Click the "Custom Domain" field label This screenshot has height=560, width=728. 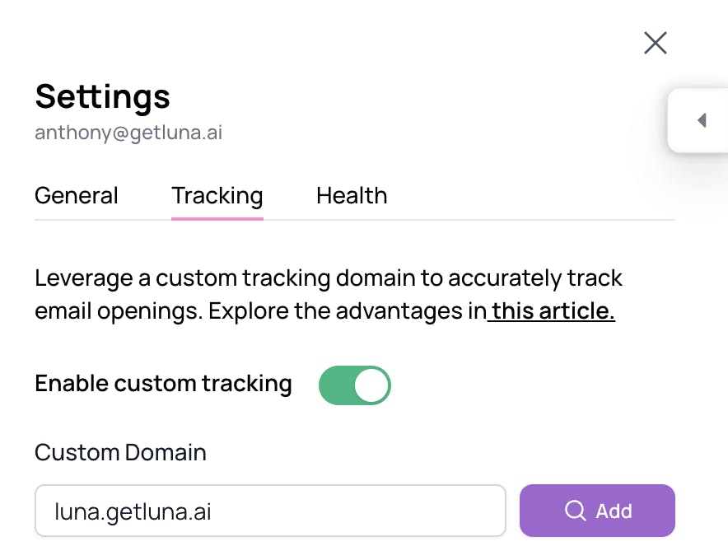tap(120, 452)
